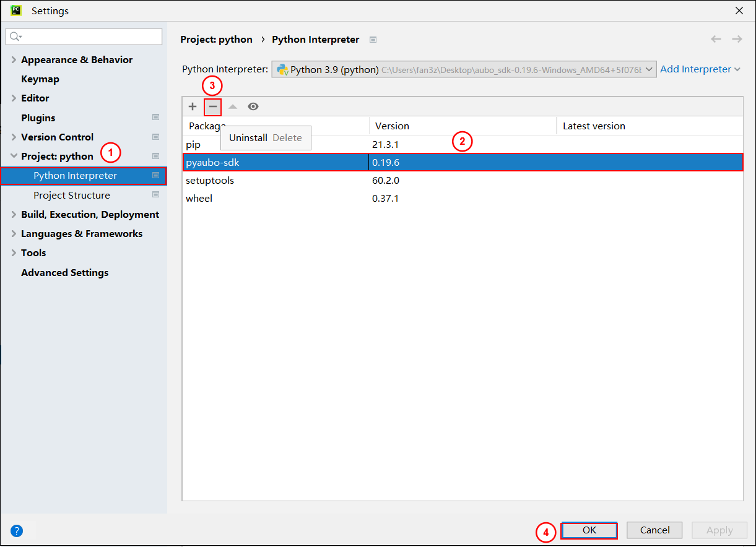Click the Project: python breadcrumb
Image resolution: width=756 pixels, height=547 pixels.
click(216, 39)
